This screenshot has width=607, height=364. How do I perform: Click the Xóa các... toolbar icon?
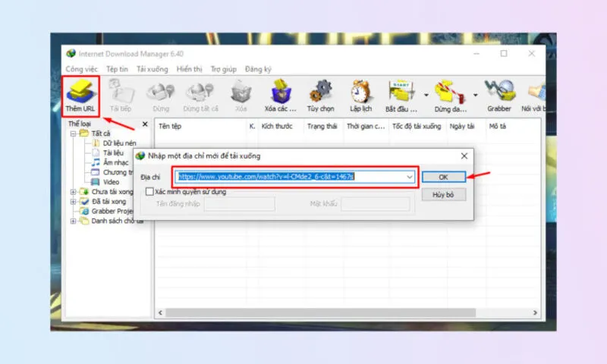pos(280,96)
